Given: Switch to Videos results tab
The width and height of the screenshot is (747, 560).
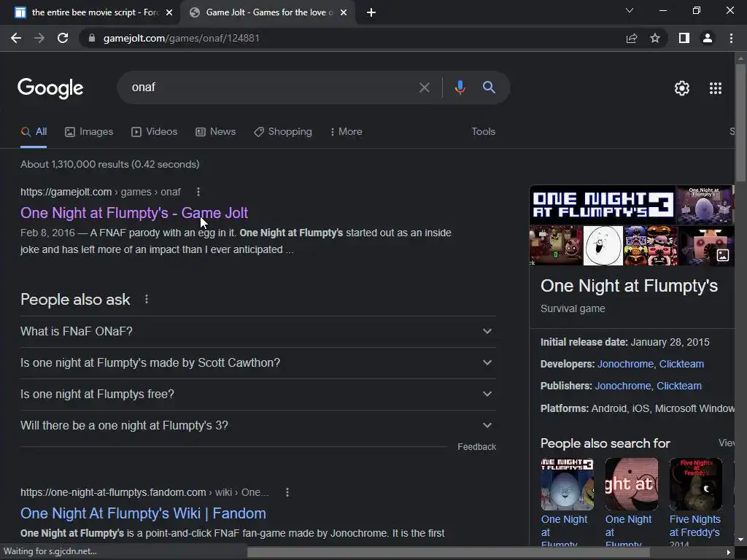Looking at the screenshot, I should tap(155, 132).
